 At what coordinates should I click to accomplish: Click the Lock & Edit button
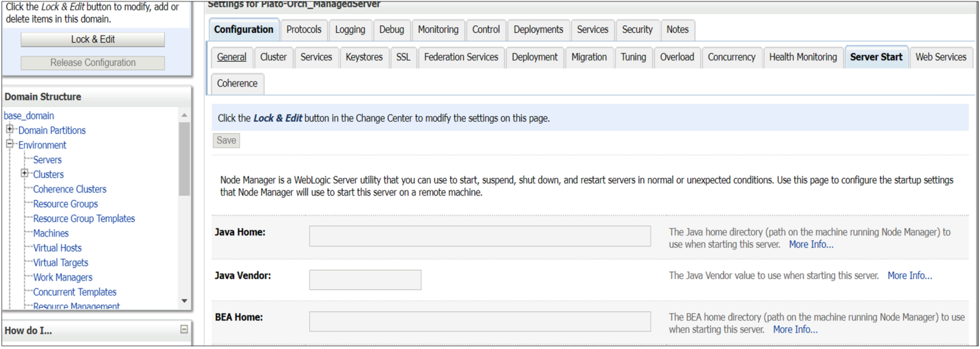click(93, 39)
